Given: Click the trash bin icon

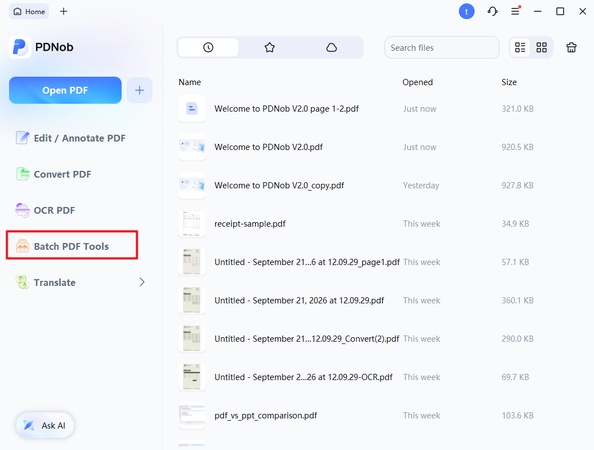Looking at the screenshot, I should [x=571, y=47].
